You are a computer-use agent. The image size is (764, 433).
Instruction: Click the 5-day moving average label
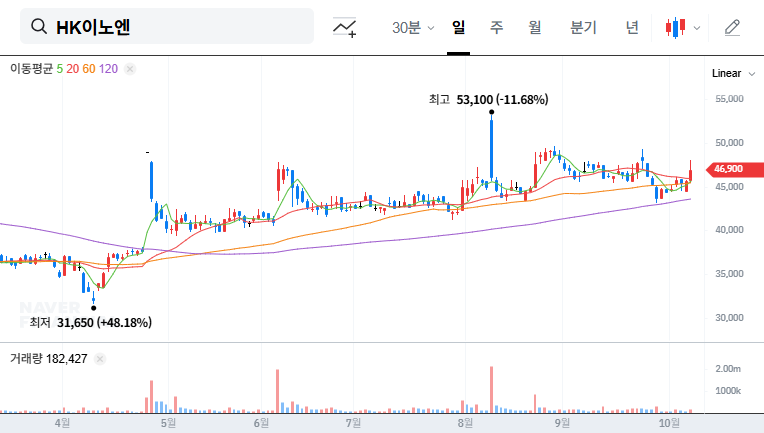point(59,69)
